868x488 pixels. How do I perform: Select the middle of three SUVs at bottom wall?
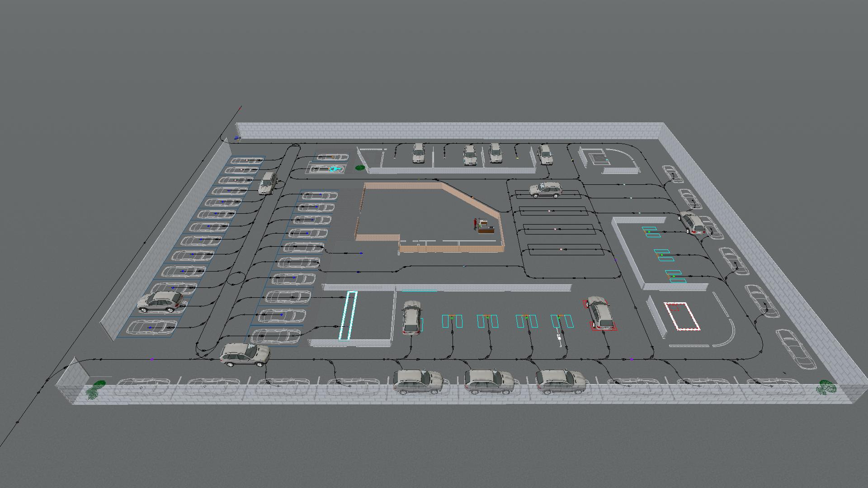pyautogui.click(x=490, y=381)
